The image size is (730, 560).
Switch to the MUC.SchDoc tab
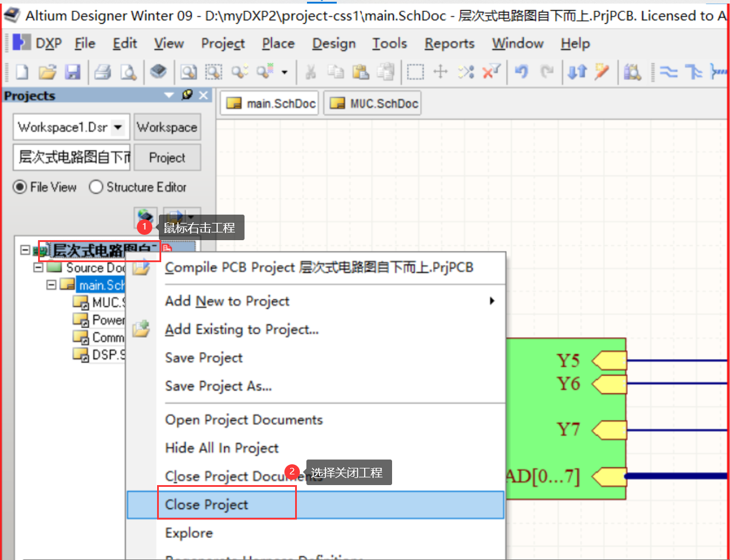point(372,103)
